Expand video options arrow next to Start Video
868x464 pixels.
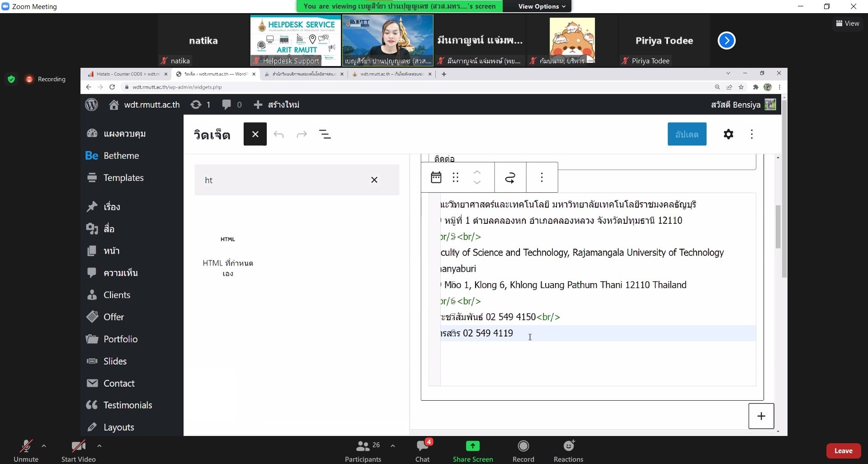point(99,446)
